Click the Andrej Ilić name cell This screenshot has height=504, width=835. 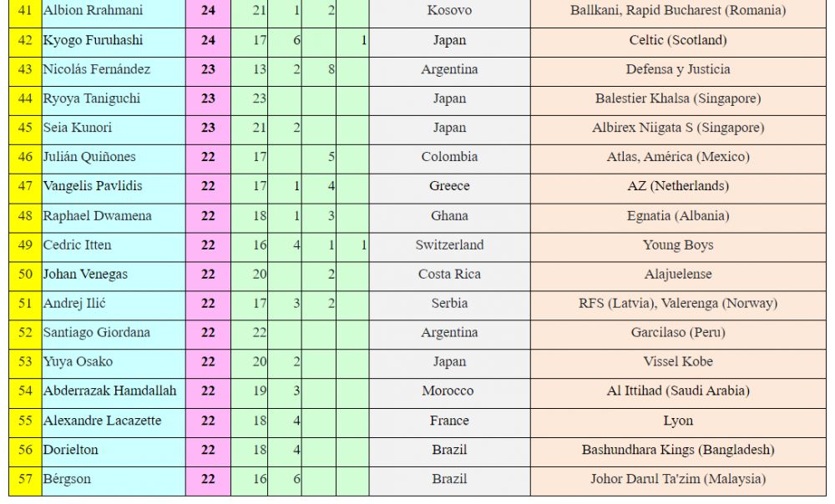click(114, 304)
